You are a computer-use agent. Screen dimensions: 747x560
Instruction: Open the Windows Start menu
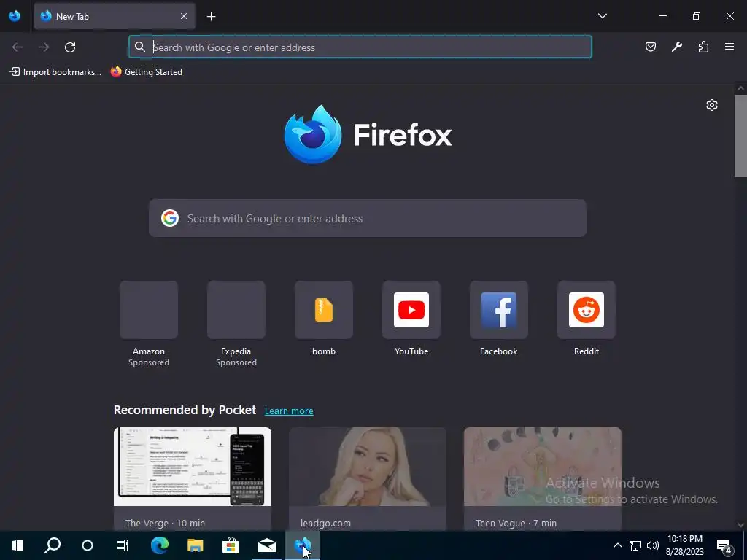coord(18,545)
